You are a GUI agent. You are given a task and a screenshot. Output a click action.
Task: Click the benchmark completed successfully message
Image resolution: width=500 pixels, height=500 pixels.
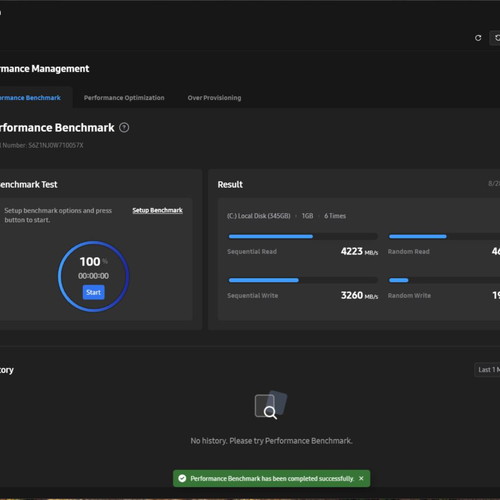click(272, 479)
